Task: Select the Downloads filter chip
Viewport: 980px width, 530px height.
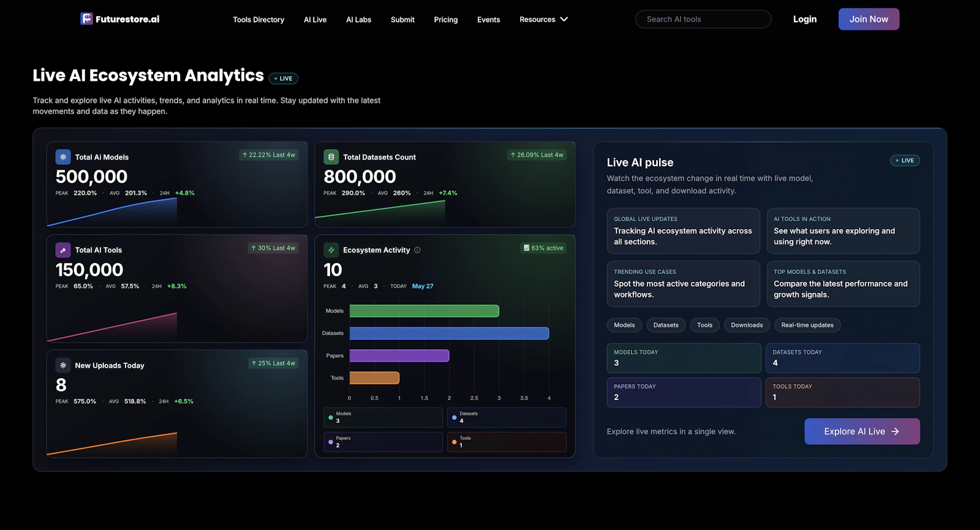Action: point(747,325)
